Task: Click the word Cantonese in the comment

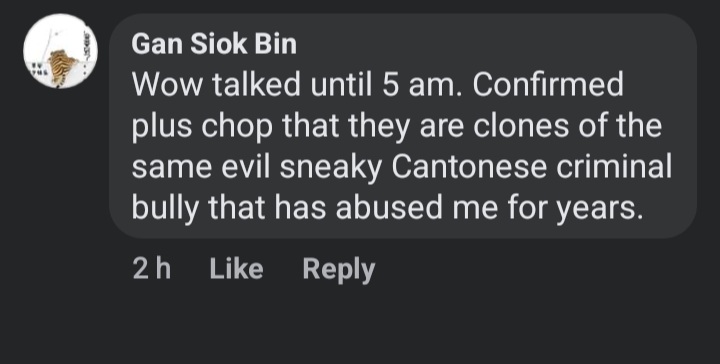Action: click(469, 167)
